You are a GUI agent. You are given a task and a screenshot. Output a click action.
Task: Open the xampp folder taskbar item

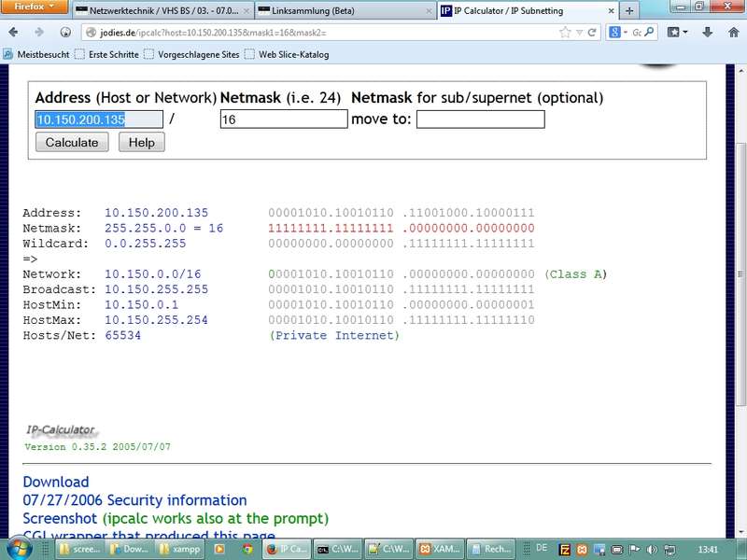click(179, 549)
